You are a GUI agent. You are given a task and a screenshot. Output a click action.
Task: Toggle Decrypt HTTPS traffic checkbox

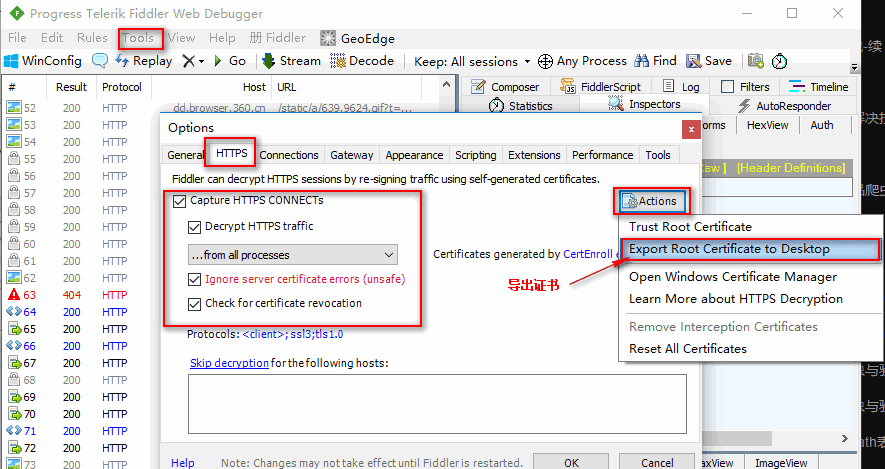pos(194,227)
